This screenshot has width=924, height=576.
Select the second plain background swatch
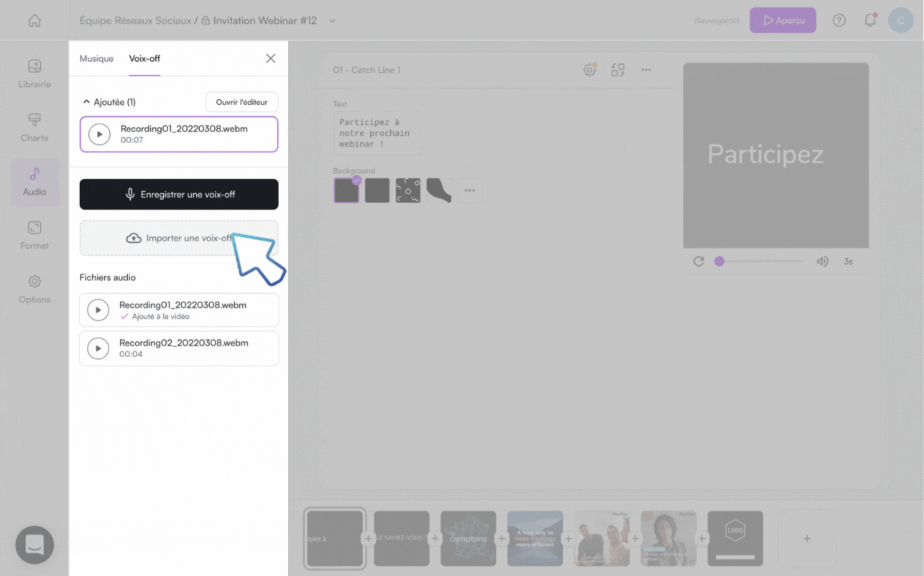377,191
